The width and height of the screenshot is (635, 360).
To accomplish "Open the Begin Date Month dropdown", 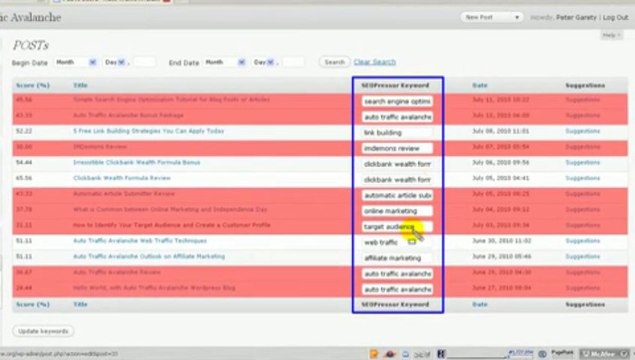I will point(76,62).
